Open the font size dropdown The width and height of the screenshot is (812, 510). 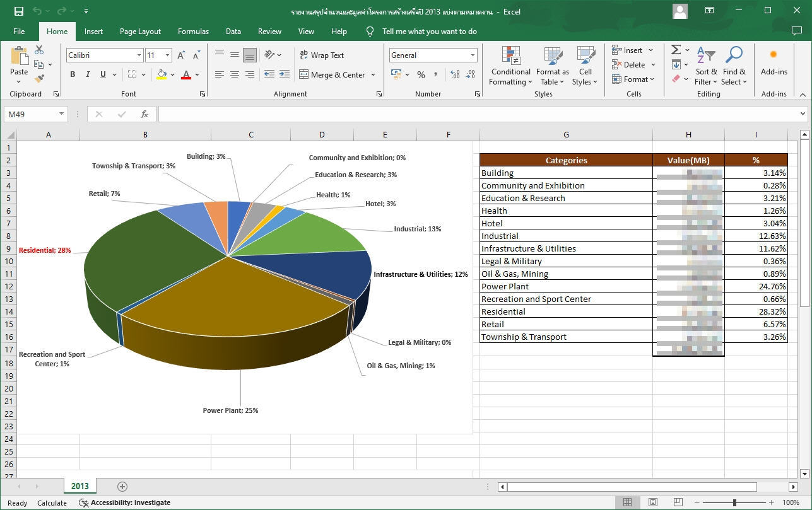pos(168,55)
